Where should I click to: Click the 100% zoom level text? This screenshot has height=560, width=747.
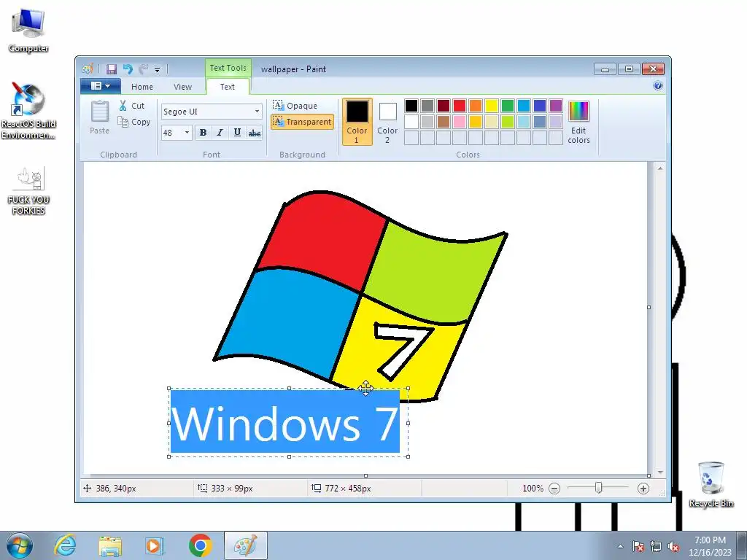click(x=533, y=488)
